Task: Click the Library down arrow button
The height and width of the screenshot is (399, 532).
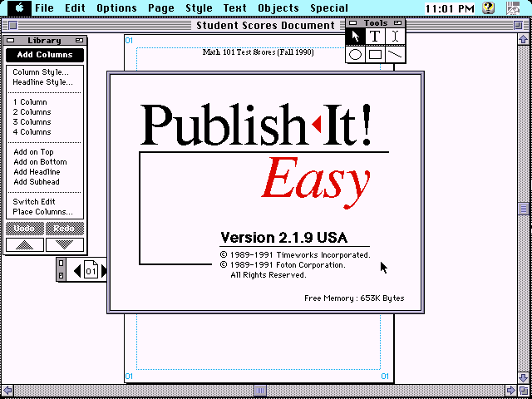Action: coord(65,245)
